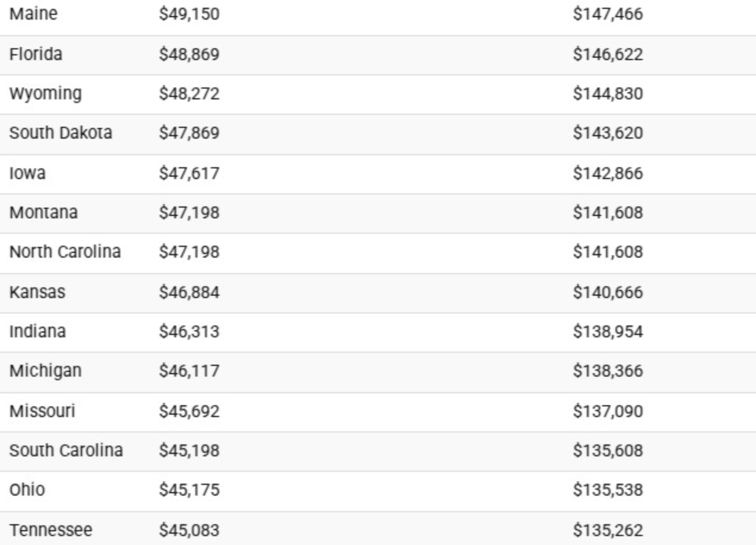Click Michigan's $46,117 value

click(189, 371)
